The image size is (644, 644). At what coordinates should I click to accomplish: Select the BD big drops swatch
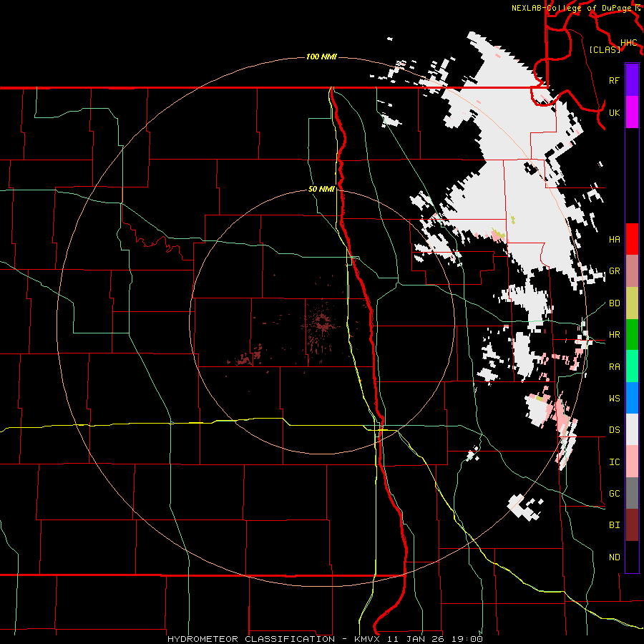point(632,303)
